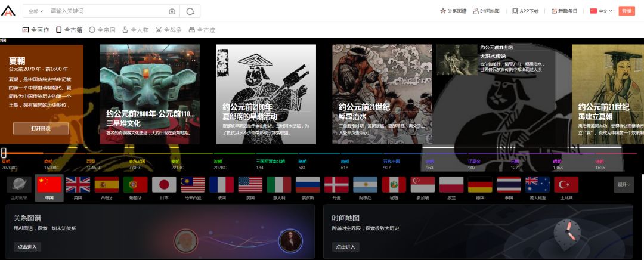Viewport: 644px width, 260px height.
Task: Select the 土耳其 flag icon
Action: pyautogui.click(x=566, y=185)
